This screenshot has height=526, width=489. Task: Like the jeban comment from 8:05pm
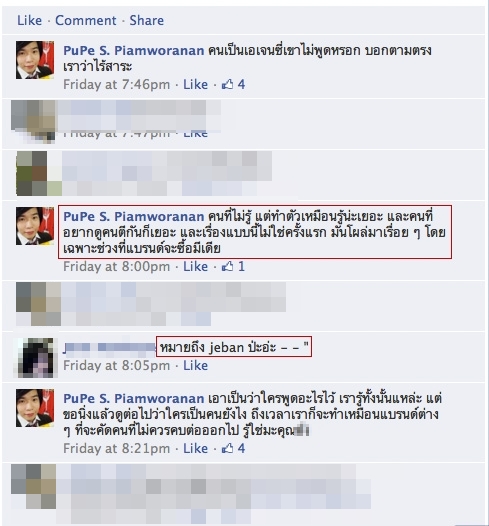click(195, 365)
